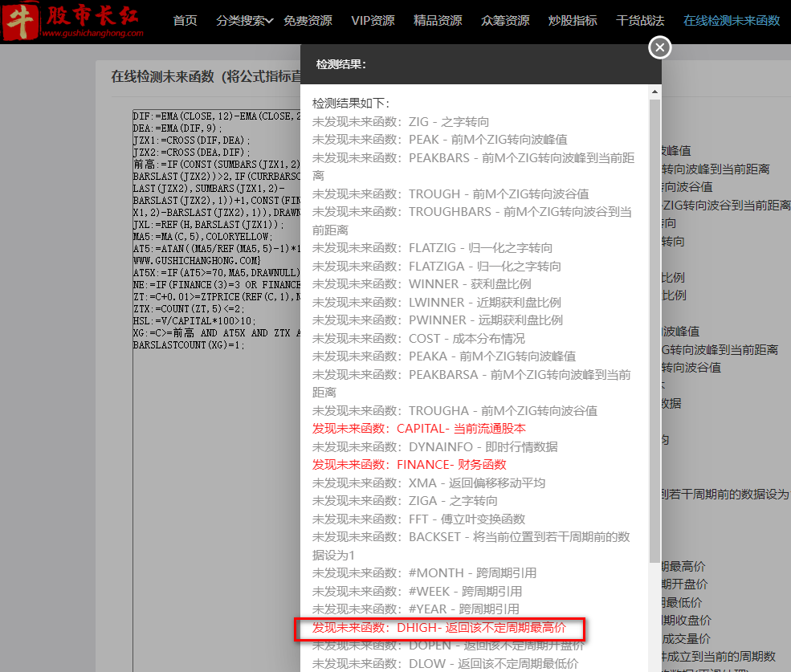Click the red CAPITAL- 当前流通股本 line
Image resolution: width=791 pixels, height=672 pixels.
[418, 428]
